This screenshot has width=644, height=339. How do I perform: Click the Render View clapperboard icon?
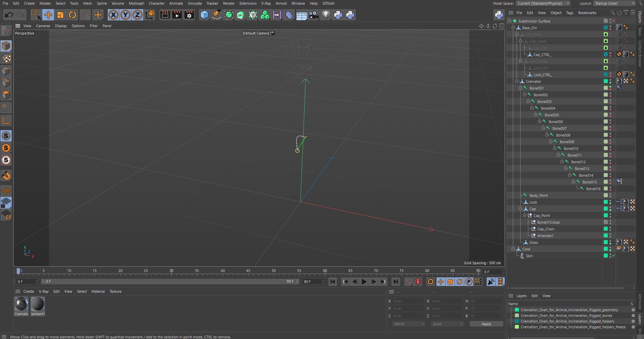coord(165,15)
